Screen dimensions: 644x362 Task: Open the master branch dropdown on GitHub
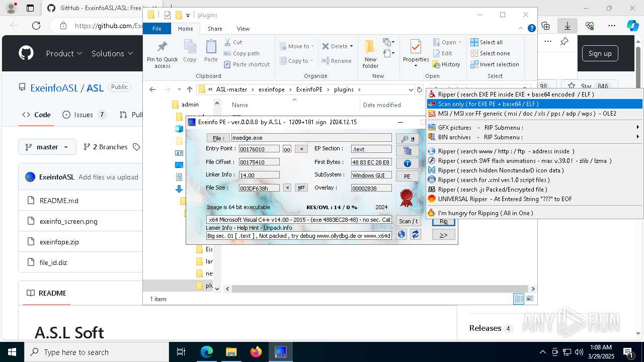pyautogui.click(x=47, y=147)
